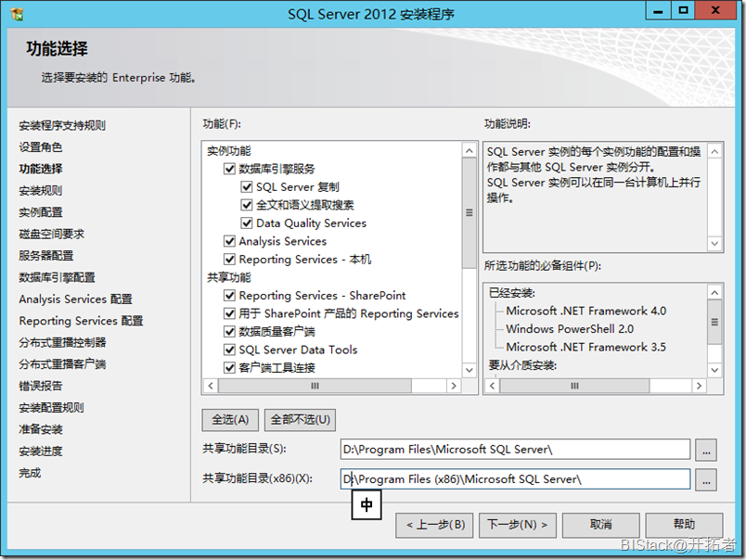This screenshot has width=746, height=560.
Task: Open help with 帮助 button
Action: 684,525
